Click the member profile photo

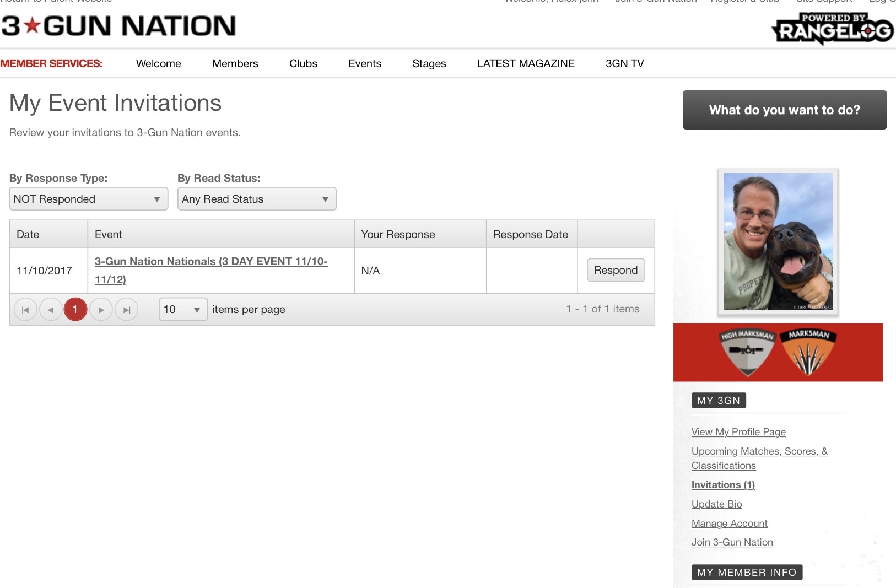(778, 241)
